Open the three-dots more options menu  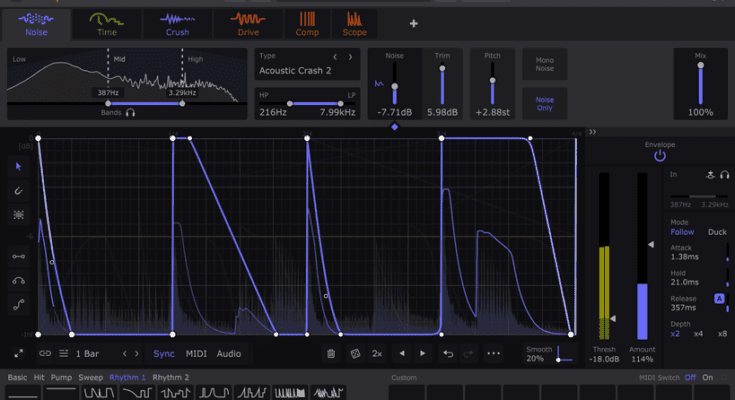point(493,353)
